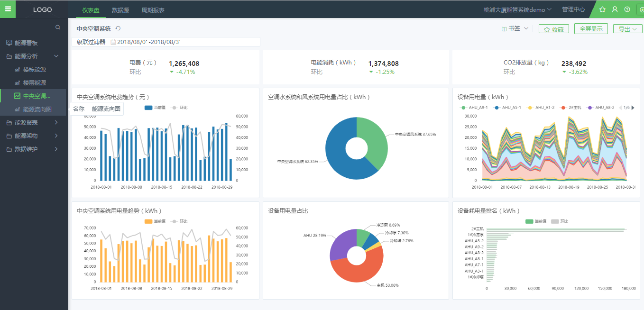Click refresh icon beside 中央空调系统 title
Viewport: 644px width, 310px height.
click(118, 28)
